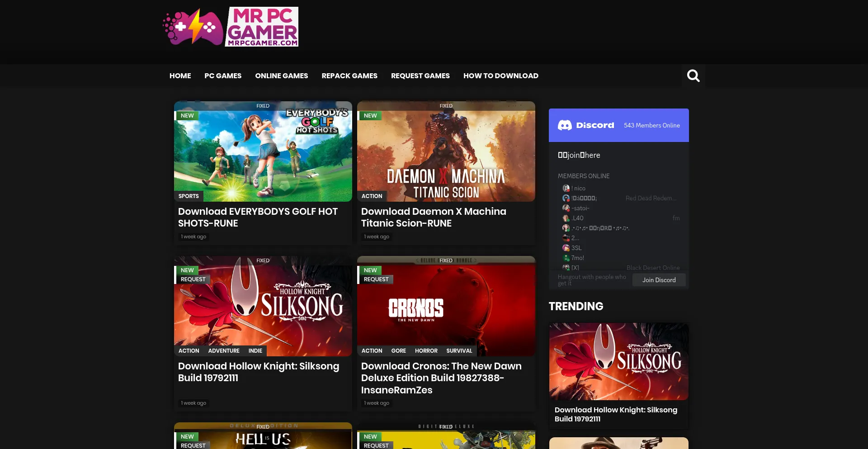Click the avatar icon next to .L40

(x=566, y=218)
